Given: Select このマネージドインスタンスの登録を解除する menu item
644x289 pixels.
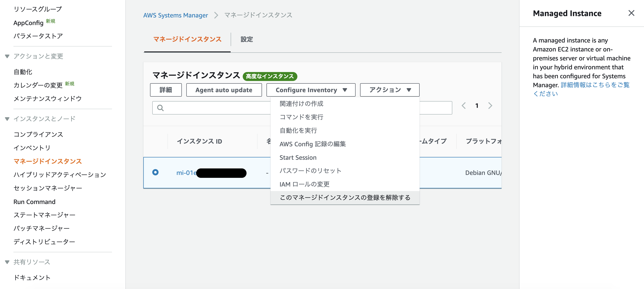Looking at the screenshot, I should pyautogui.click(x=345, y=198).
